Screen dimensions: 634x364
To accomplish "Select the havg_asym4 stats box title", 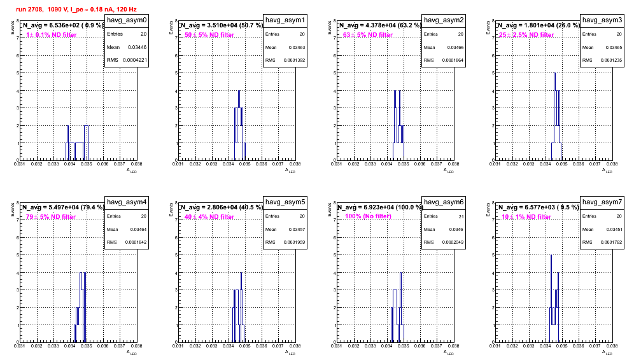I will tap(127, 202).
